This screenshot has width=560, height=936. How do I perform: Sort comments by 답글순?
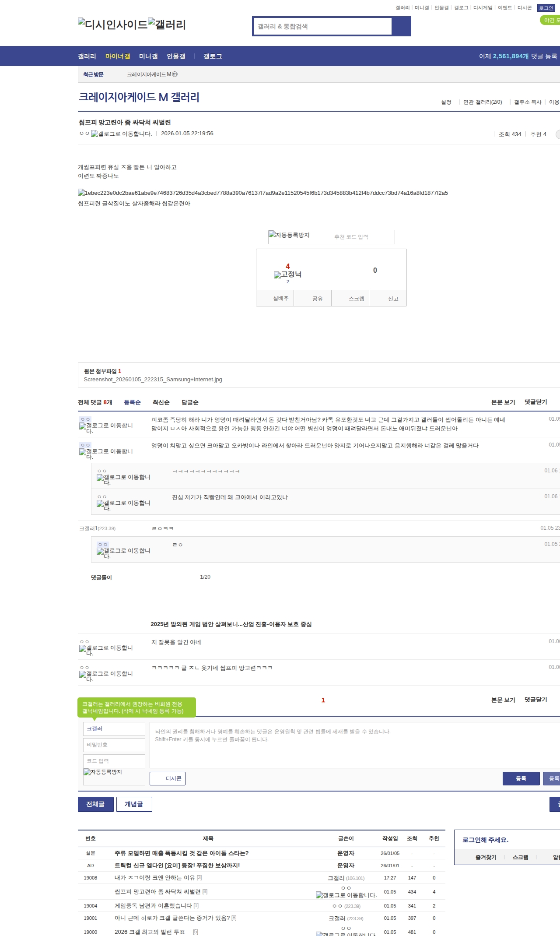point(190,402)
